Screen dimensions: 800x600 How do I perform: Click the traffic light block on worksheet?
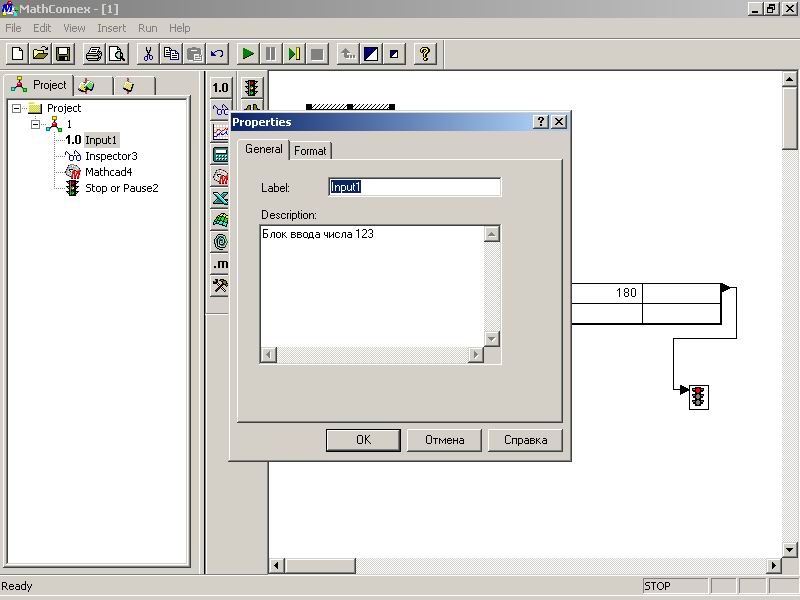tap(698, 397)
